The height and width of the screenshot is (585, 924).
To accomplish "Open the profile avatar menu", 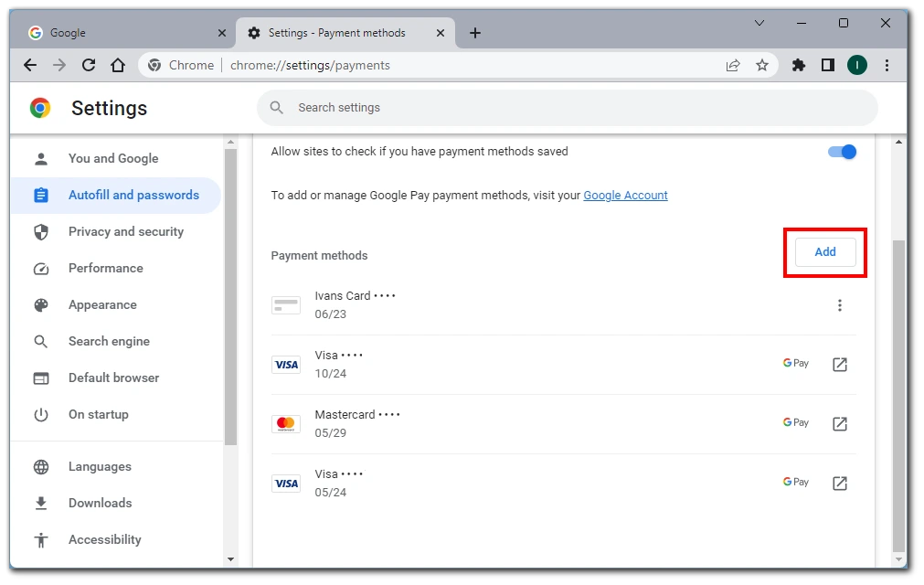I will pos(856,66).
